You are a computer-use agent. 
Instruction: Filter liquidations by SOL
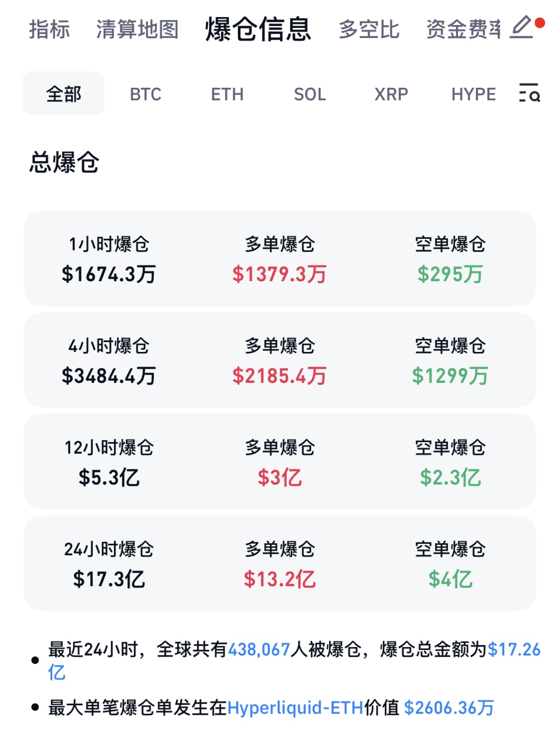pos(310,95)
